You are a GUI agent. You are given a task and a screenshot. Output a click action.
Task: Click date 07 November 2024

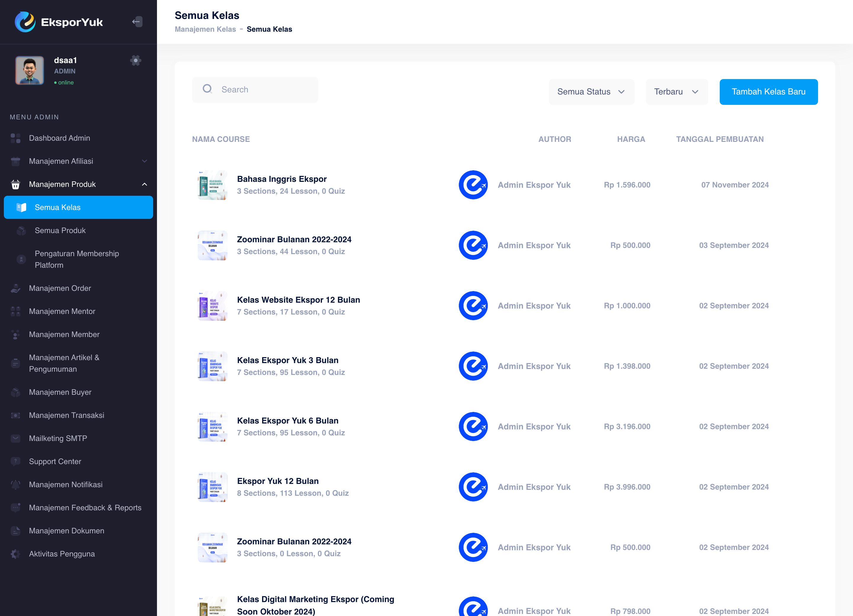click(x=735, y=185)
